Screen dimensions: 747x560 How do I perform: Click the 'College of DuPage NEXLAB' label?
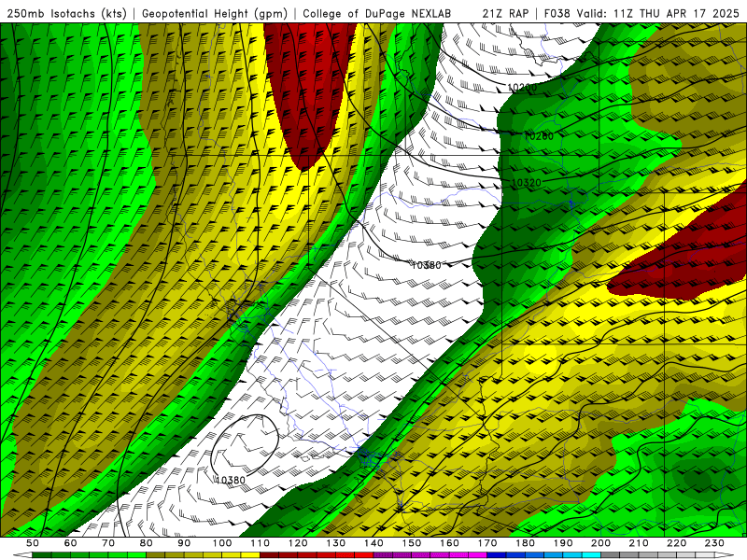click(x=377, y=13)
